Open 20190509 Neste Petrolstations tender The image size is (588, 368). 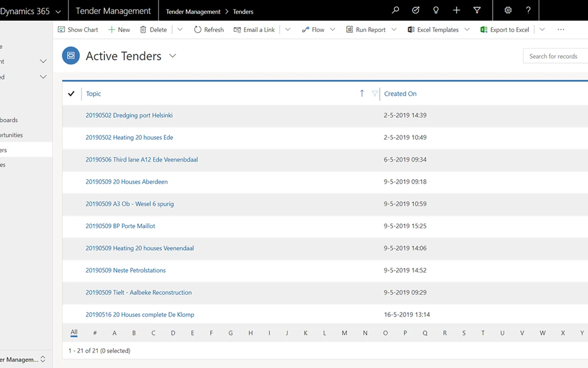click(126, 270)
